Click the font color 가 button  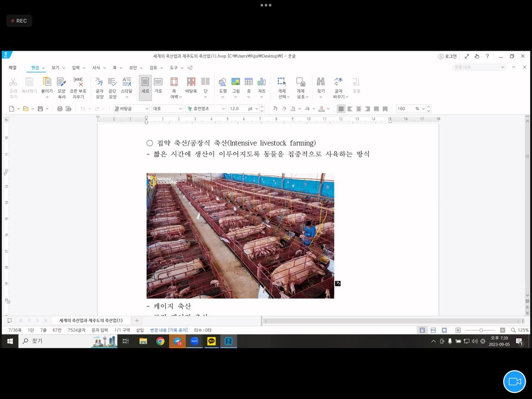point(322,109)
